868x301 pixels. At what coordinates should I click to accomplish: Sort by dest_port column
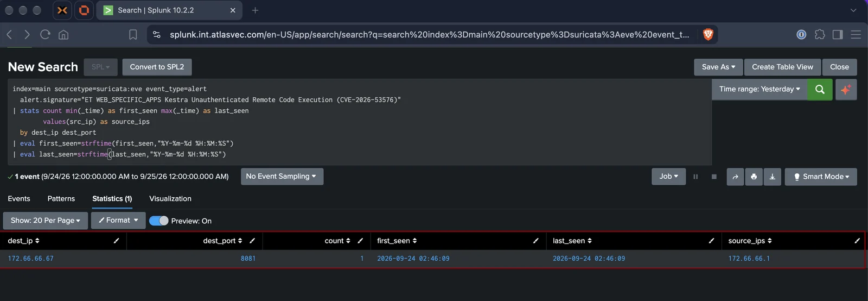pos(222,241)
